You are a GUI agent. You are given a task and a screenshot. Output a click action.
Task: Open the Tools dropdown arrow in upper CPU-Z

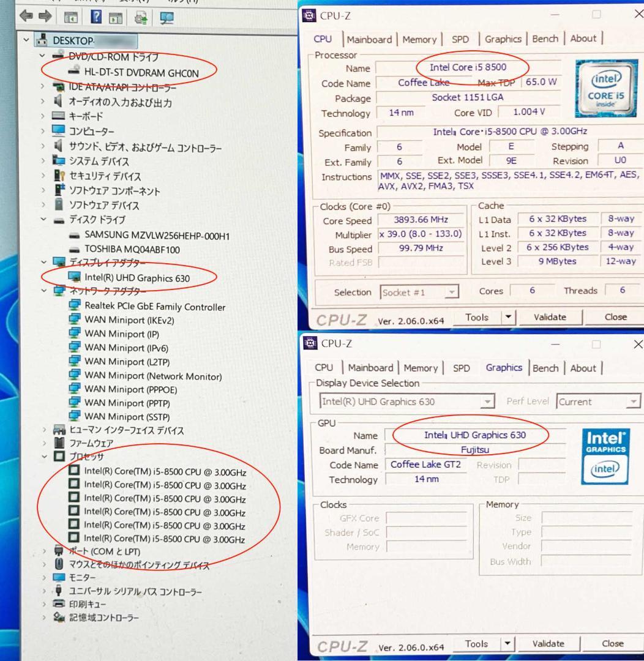coord(506,317)
